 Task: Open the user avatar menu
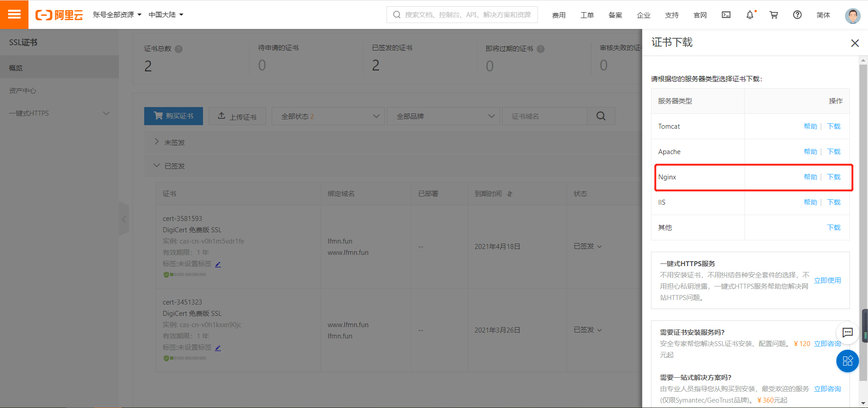(x=853, y=16)
